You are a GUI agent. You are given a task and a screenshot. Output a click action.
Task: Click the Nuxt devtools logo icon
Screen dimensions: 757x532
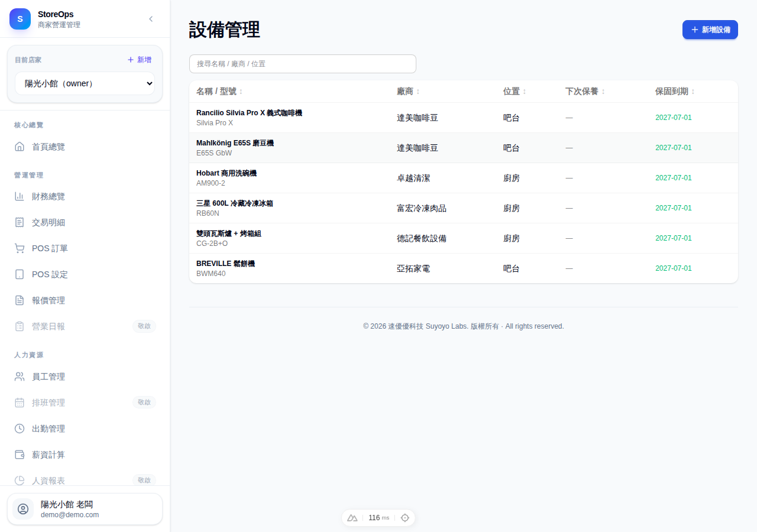352,518
